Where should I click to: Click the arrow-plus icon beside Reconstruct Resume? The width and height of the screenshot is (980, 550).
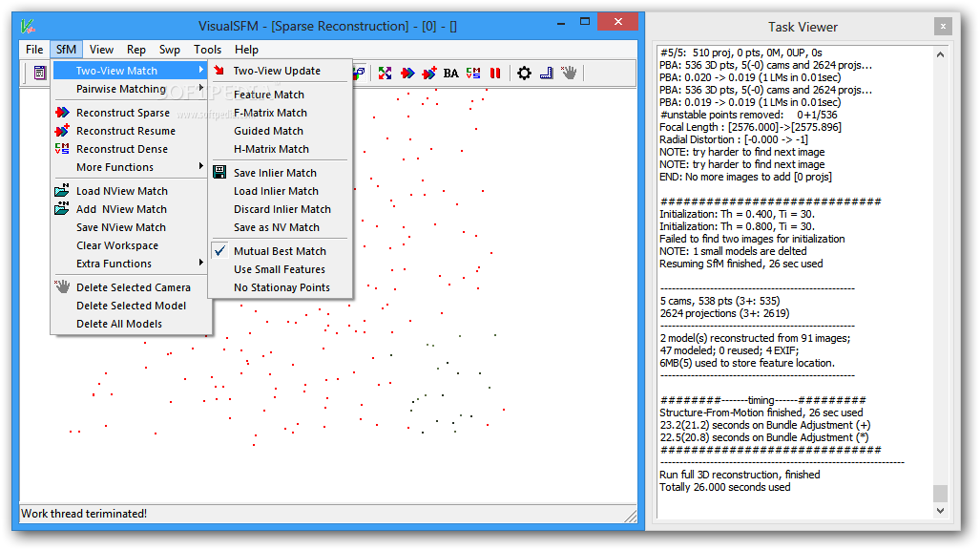pos(62,131)
